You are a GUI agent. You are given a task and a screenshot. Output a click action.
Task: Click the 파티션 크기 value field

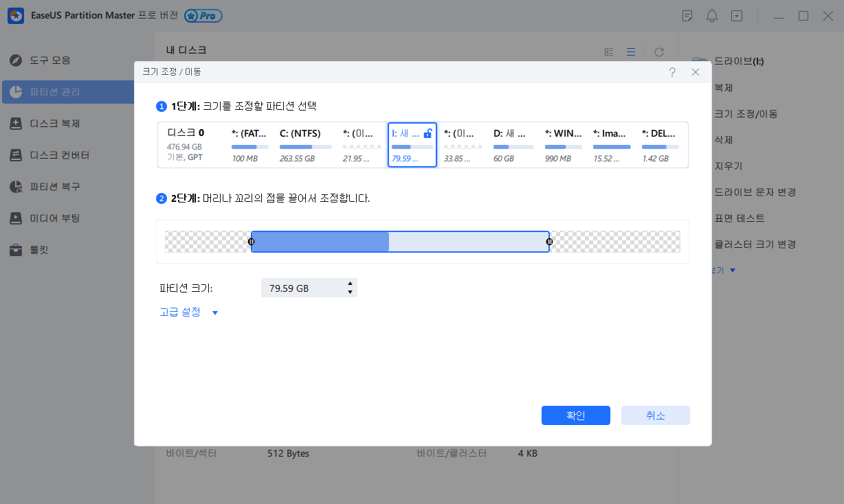(302, 287)
